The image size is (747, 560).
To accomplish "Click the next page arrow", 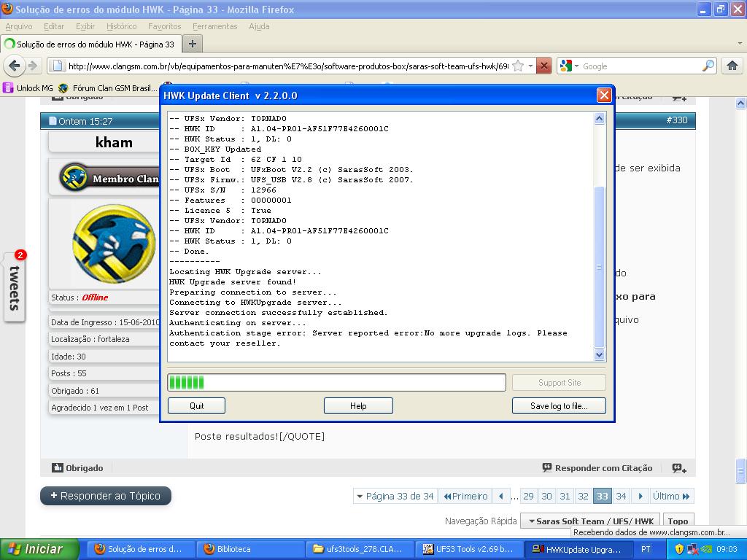I will (x=640, y=496).
